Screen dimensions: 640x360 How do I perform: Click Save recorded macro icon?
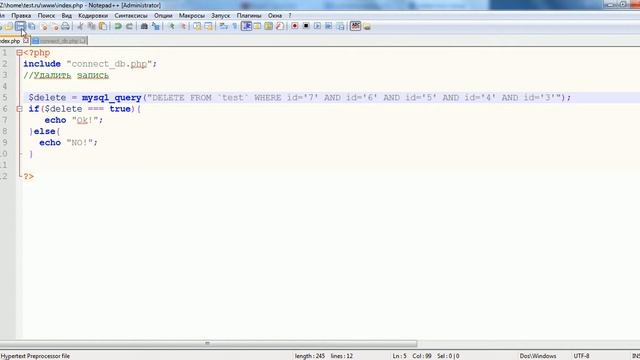click(340, 27)
